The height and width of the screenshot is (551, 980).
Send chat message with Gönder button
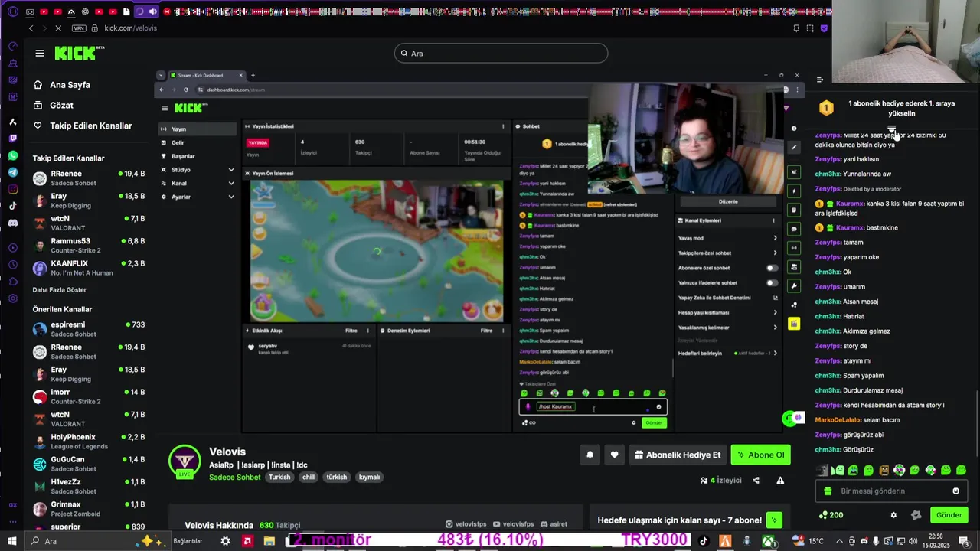(949, 515)
